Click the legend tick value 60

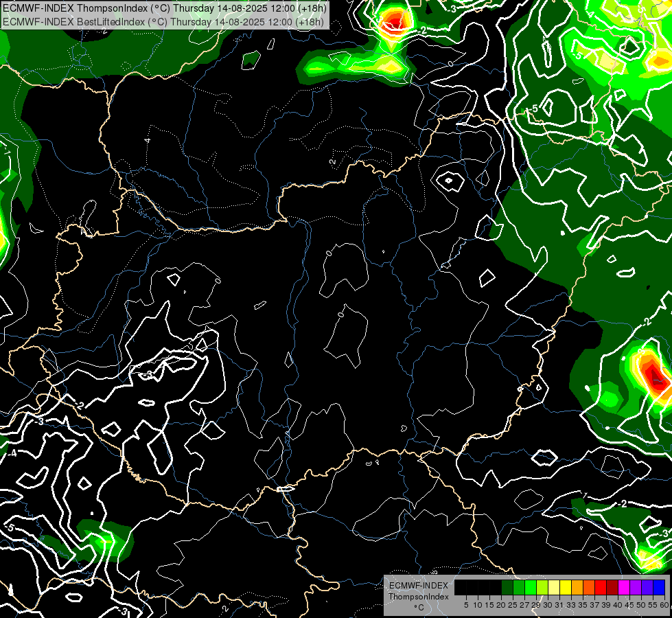tap(664, 605)
